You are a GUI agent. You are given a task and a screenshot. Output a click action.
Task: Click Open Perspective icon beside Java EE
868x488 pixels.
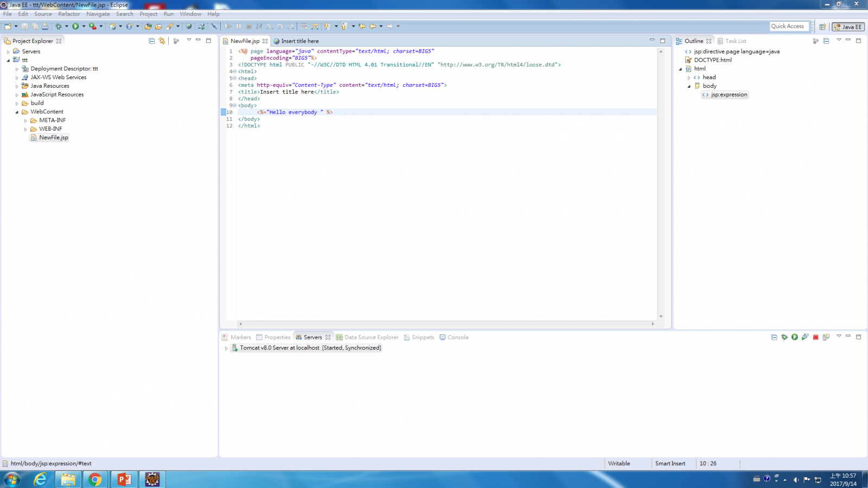[x=822, y=27]
